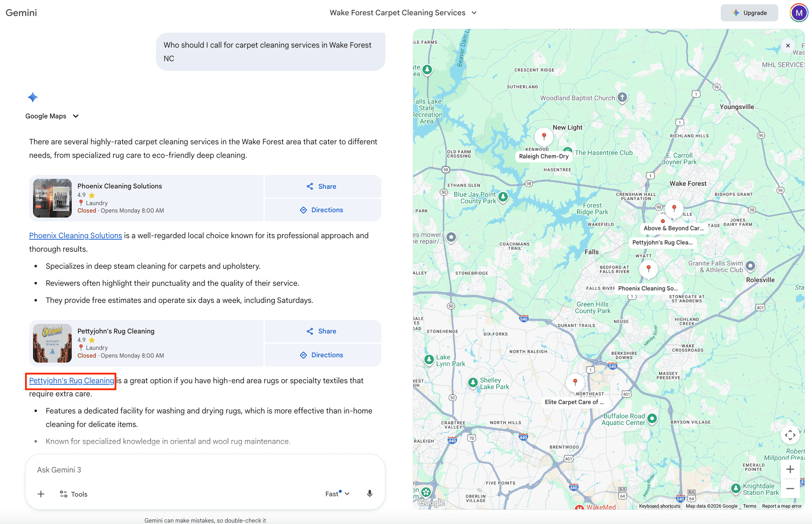The image size is (812, 524).
Task: Open the conversation title dropdown
Action: tap(474, 13)
